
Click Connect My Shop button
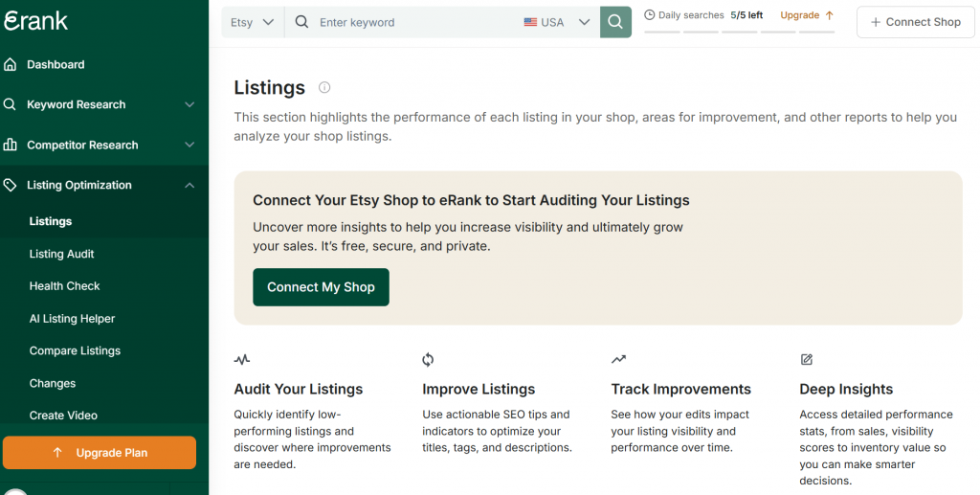322,287
